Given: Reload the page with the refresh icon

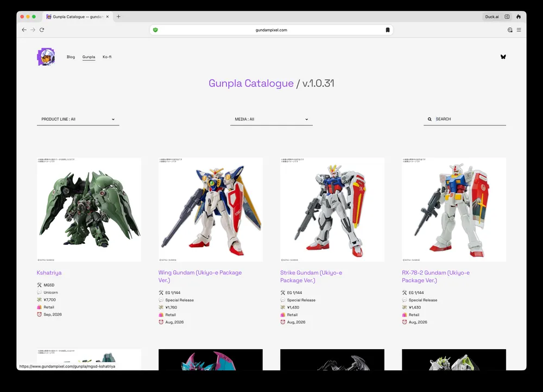Looking at the screenshot, I should coord(42,30).
